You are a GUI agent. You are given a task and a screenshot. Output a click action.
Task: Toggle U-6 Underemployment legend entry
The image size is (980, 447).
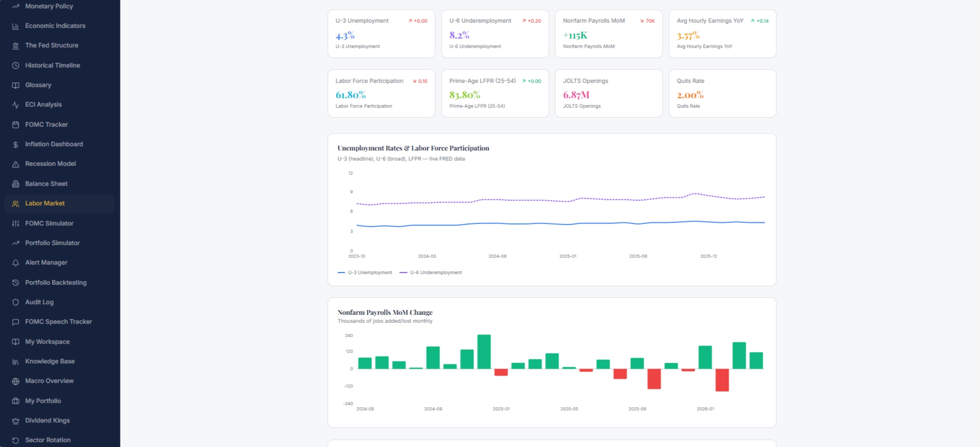[431, 273]
